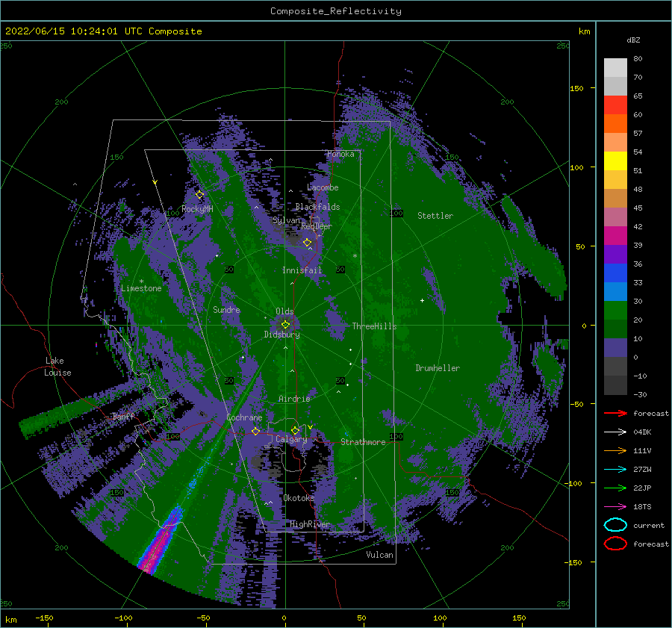Click the Olds city label

(x=284, y=311)
